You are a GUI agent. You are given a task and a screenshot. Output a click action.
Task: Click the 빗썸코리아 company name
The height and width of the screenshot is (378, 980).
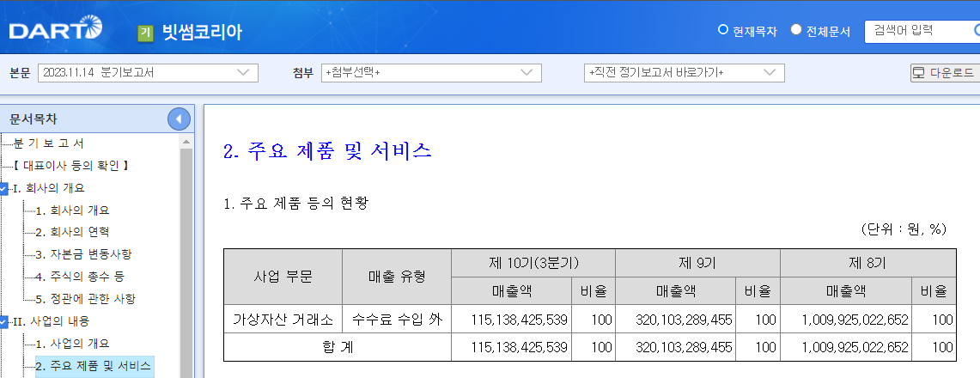(x=201, y=32)
